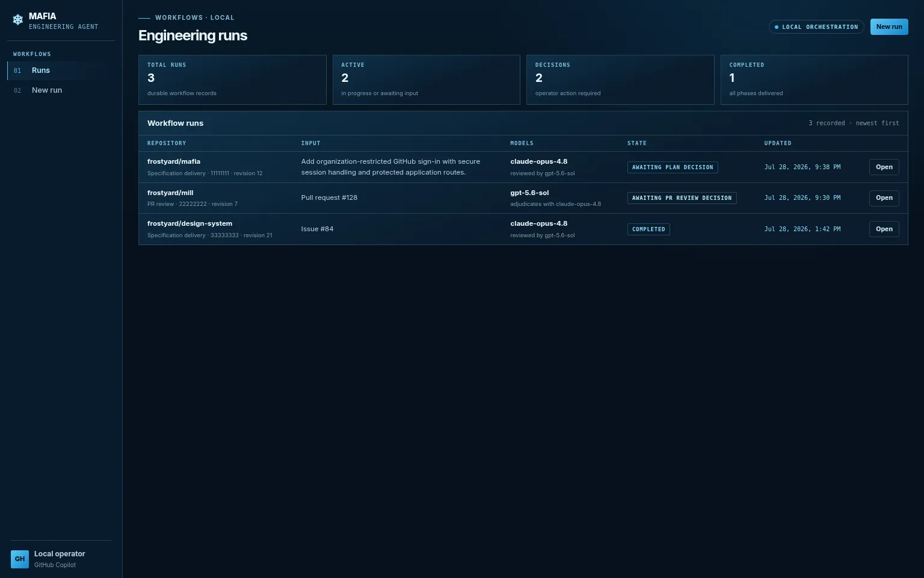This screenshot has height=578, width=924.
Task: Click the MAFIA snowflake logo icon
Action: click(x=18, y=20)
